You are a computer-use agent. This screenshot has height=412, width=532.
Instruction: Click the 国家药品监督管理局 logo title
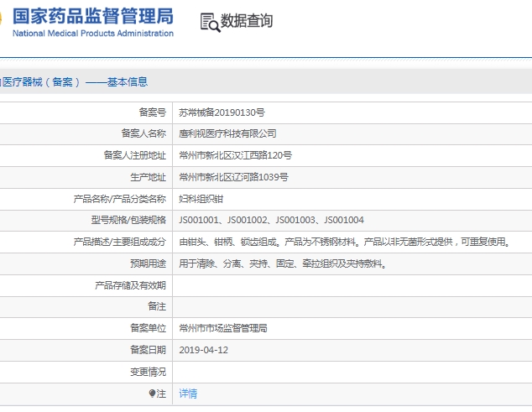click(93, 16)
